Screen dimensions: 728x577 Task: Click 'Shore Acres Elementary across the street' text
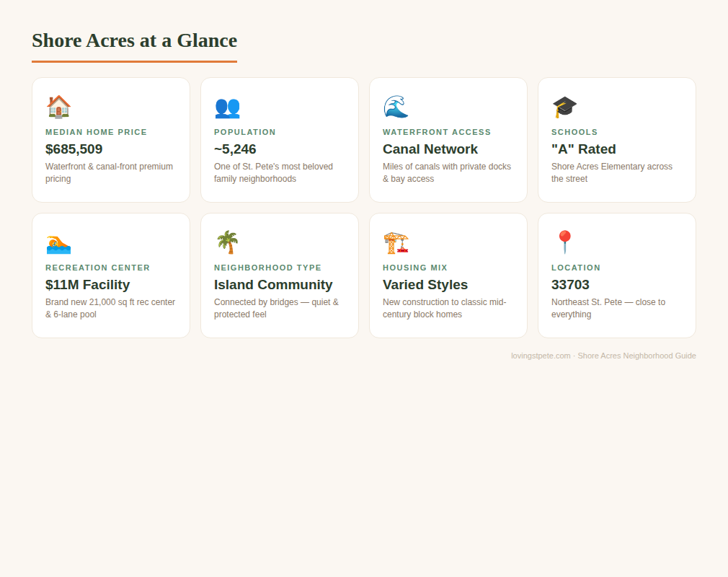point(611,172)
